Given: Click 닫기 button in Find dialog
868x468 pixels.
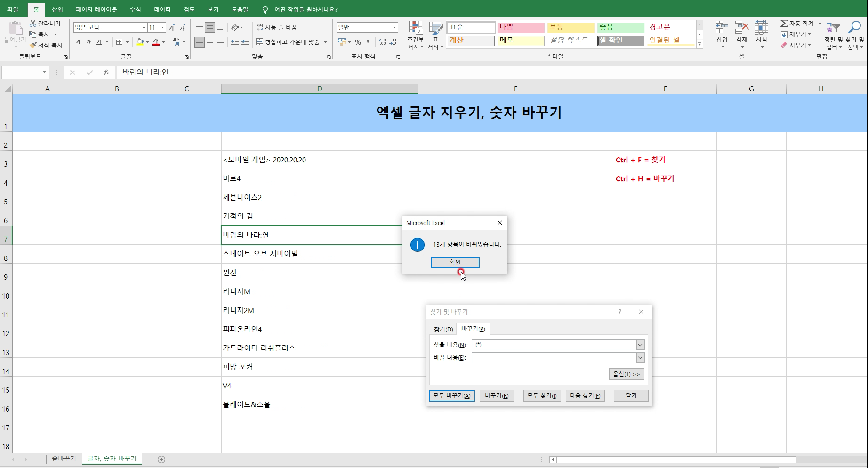Looking at the screenshot, I should click(631, 395).
